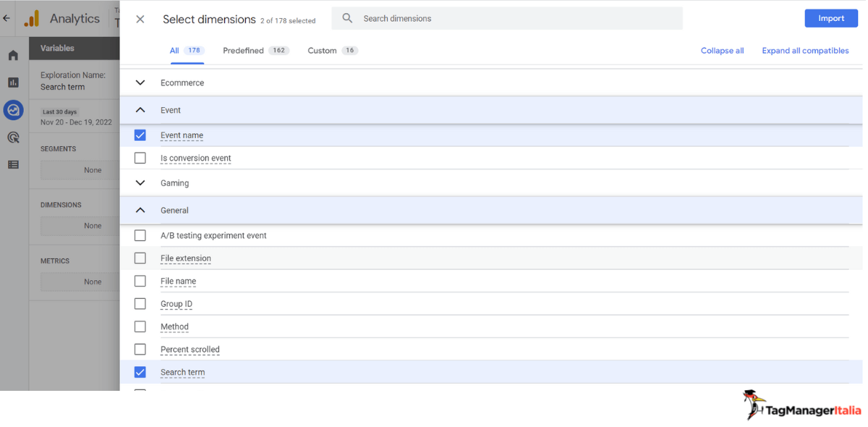Viewport: 868px width, 427px height.
Task: Select the Explore icon in sidebar
Action: coord(13,110)
